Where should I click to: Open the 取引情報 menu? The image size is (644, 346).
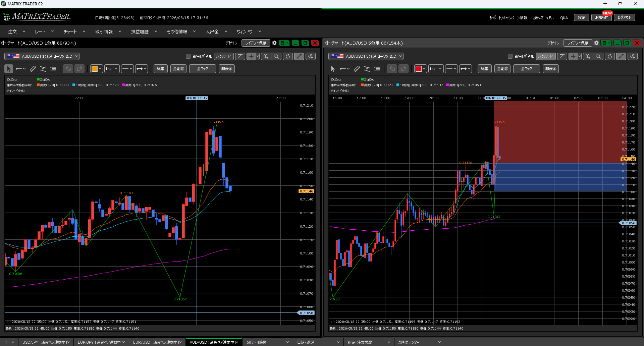[108, 32]
